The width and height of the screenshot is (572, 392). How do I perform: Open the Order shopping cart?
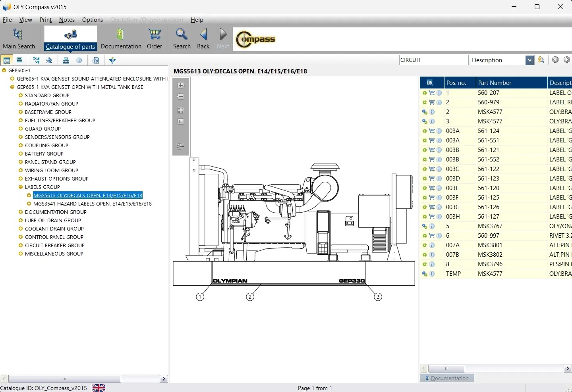(x=154, y=39)
